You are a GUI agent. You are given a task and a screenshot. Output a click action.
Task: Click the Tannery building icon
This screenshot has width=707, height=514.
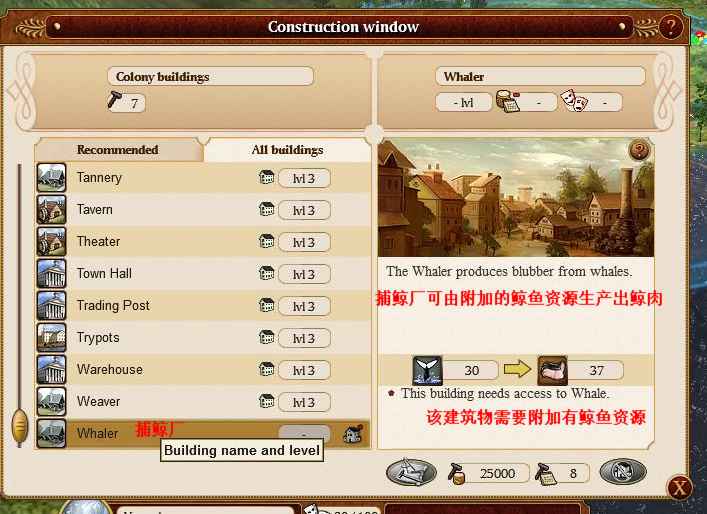coord(51,178)
